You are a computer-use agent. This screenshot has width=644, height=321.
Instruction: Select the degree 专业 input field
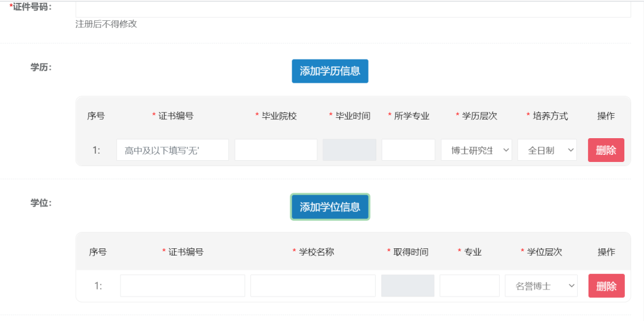[469, 286]
